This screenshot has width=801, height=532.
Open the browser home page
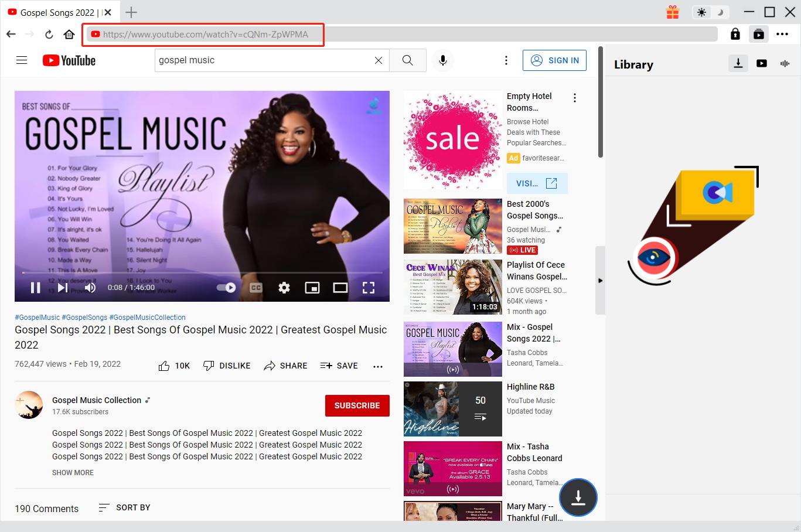click(x=69, y=34)
